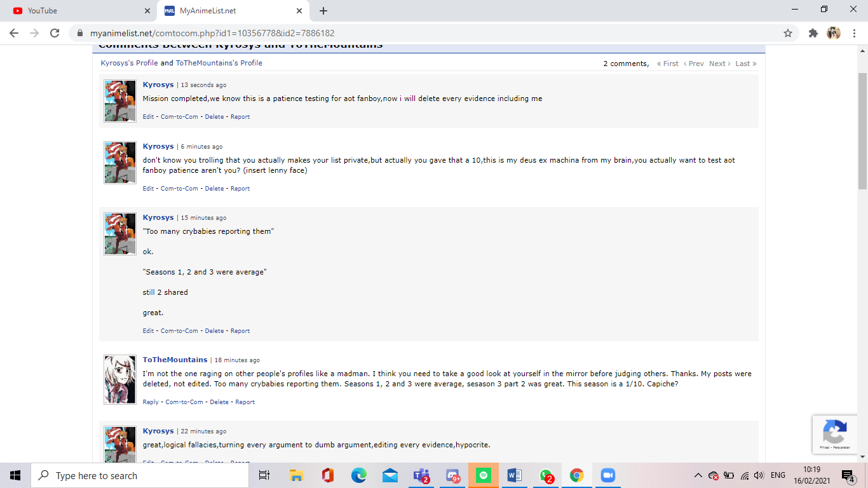868x488 pixels.
Task: Open Kyrosys username on the 6 minutes ago comment
Action: (158, 146)
